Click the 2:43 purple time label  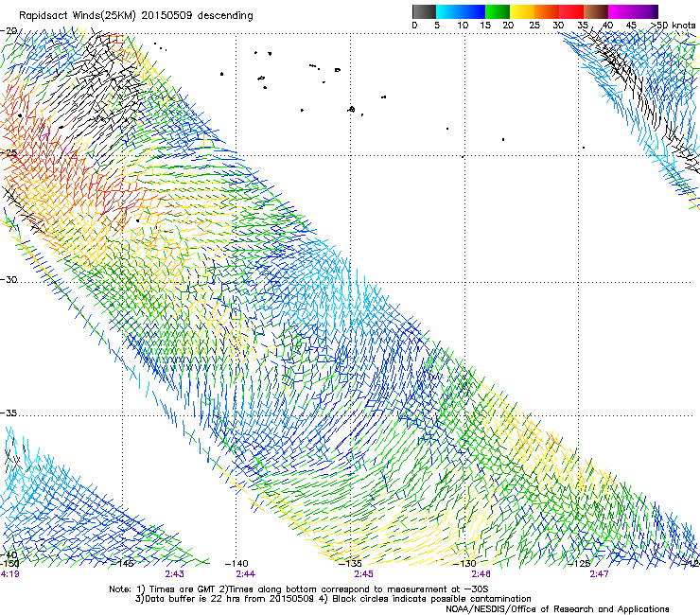click(175, 574)
